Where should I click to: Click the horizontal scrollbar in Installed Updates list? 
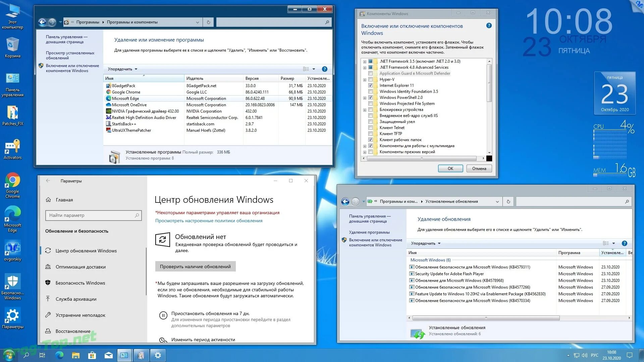(486, 318)
